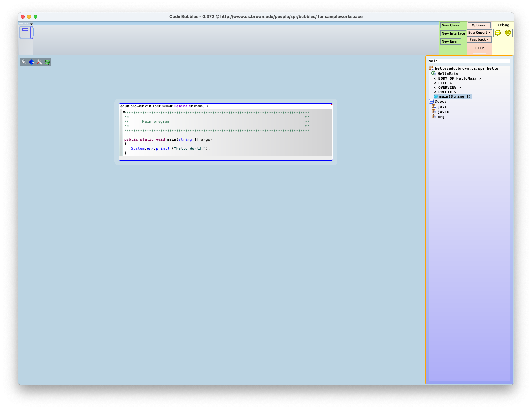The width and height of the screenshot is (532, 409).
Task: Click the blue floppy disk save icon
Action: tap(31, 62)
